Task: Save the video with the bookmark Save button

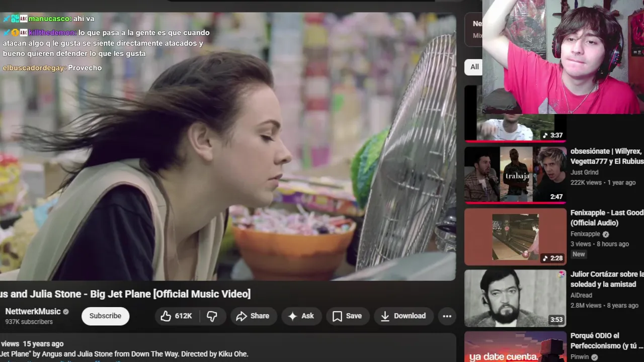Action: 348,316
